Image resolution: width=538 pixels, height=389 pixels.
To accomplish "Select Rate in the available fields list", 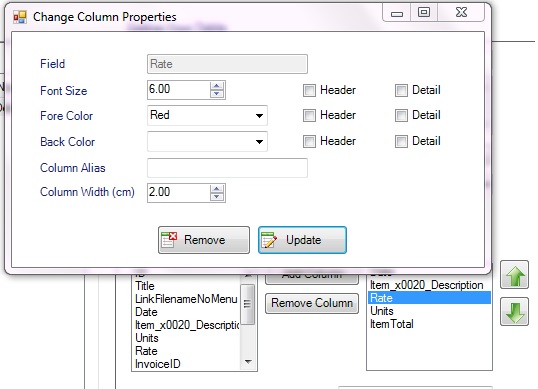I will click(146, 351).
